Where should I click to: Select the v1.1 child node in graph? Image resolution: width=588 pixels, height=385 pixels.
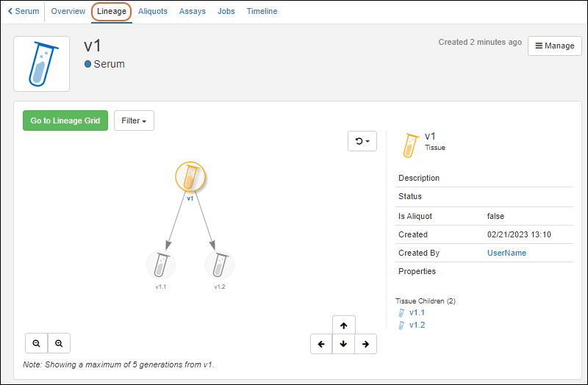coord(161,265)
